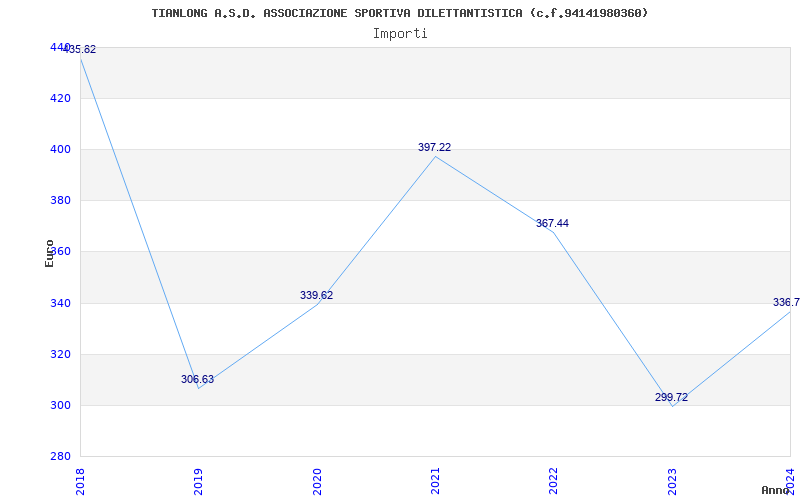Select the 397.22 data label
The width and height of the screenshot is (800, 500).
pos(435,147)
